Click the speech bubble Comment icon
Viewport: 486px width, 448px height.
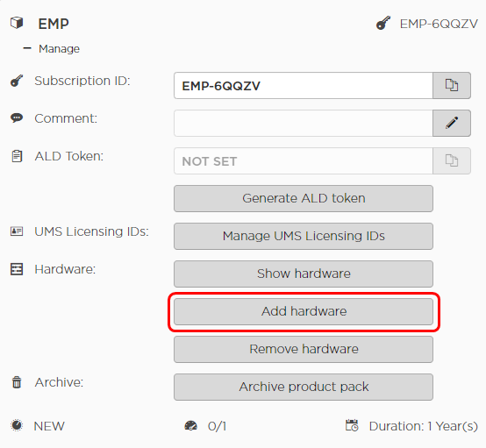(17, 118)
